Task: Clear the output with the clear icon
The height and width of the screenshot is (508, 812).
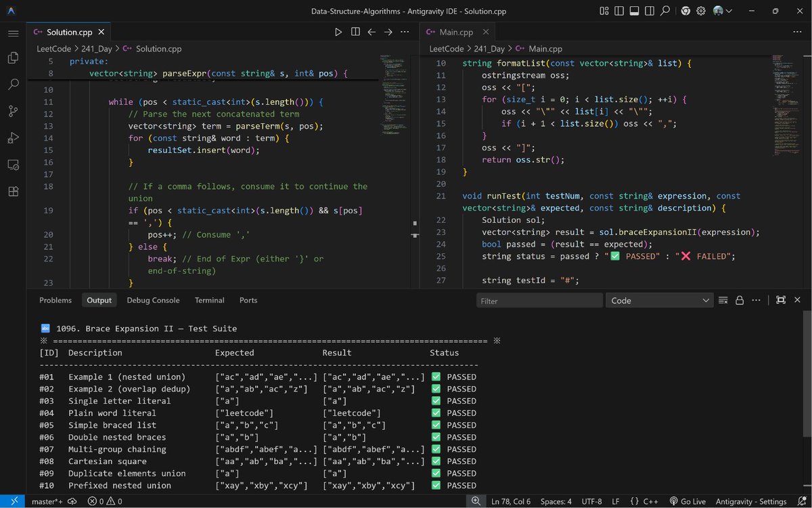Action: [723, 300]
